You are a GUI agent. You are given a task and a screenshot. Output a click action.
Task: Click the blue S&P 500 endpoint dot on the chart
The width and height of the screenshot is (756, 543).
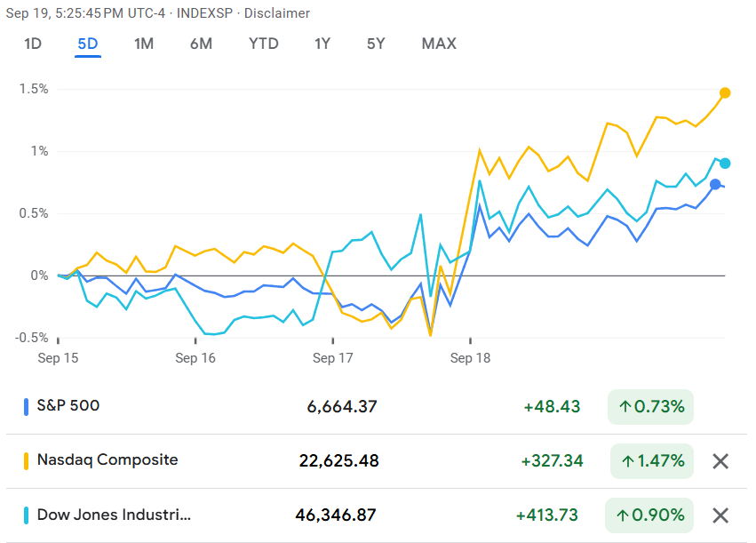pos(715,184)
